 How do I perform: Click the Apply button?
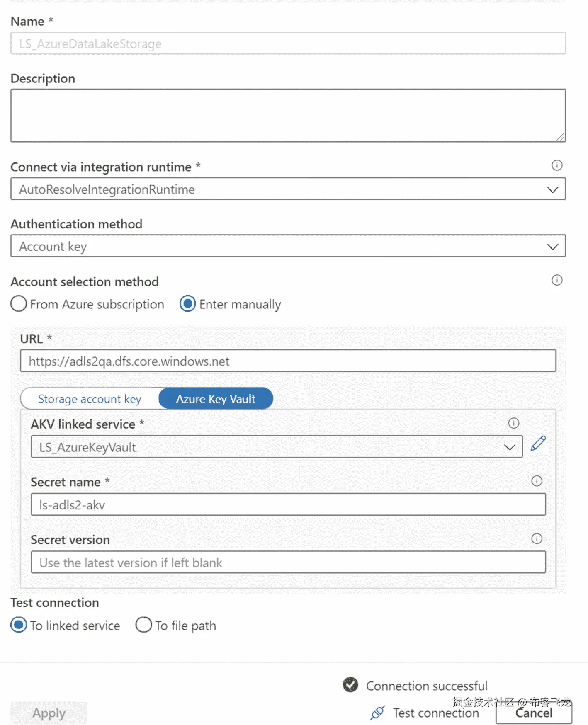(49, 713)
